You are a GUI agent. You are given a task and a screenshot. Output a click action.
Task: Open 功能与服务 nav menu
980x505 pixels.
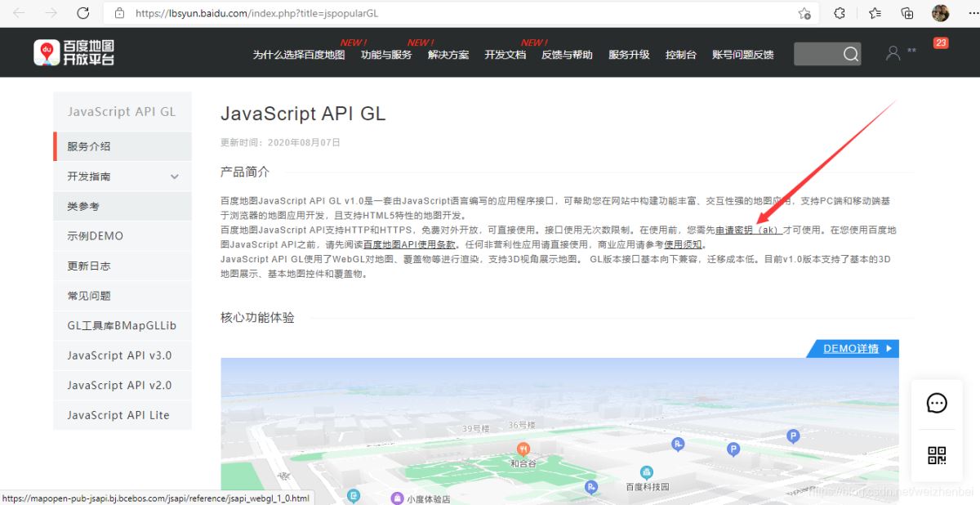click(386, 55)
